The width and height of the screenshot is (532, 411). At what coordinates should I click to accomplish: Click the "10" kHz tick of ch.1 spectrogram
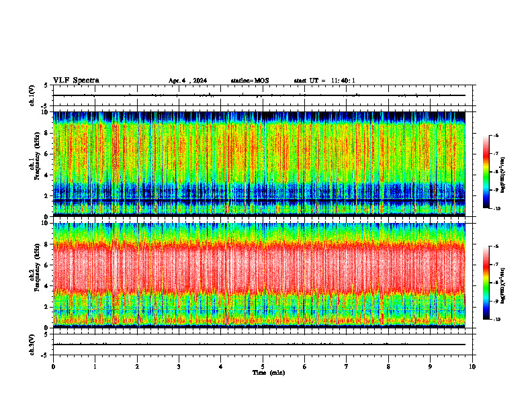[46, 112]
